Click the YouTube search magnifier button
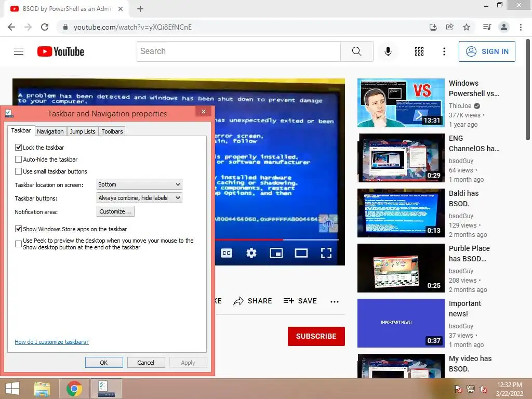Image resolution: width=532 pixels, height=399 pixels. click(356, 51)
